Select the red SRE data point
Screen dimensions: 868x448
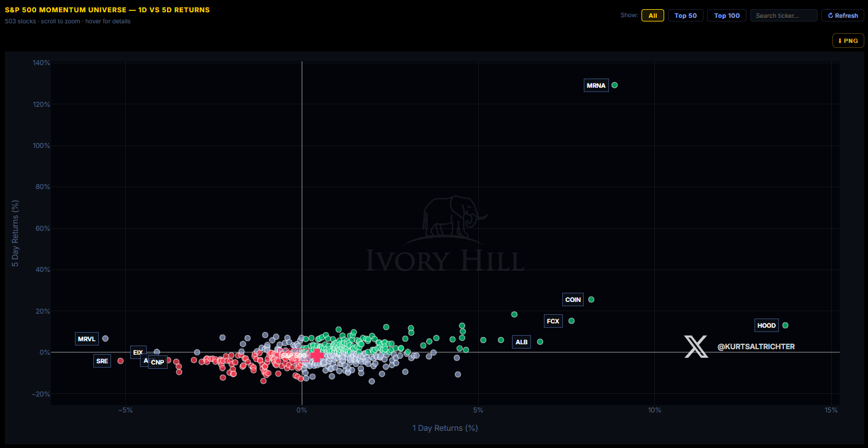coord(120,361)
